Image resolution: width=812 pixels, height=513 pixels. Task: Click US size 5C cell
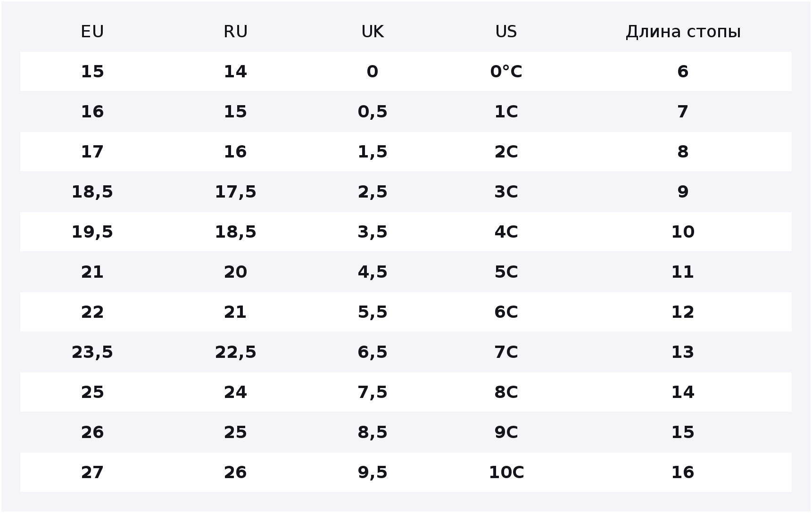tap(506, 272)
